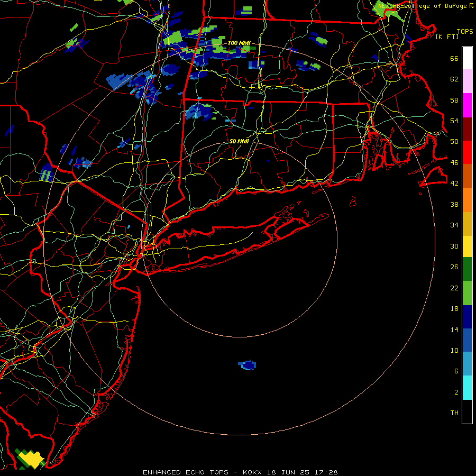Click the "100 NMI" range ring label
Screen dimensions: 476x476
[x=239, y=43]
